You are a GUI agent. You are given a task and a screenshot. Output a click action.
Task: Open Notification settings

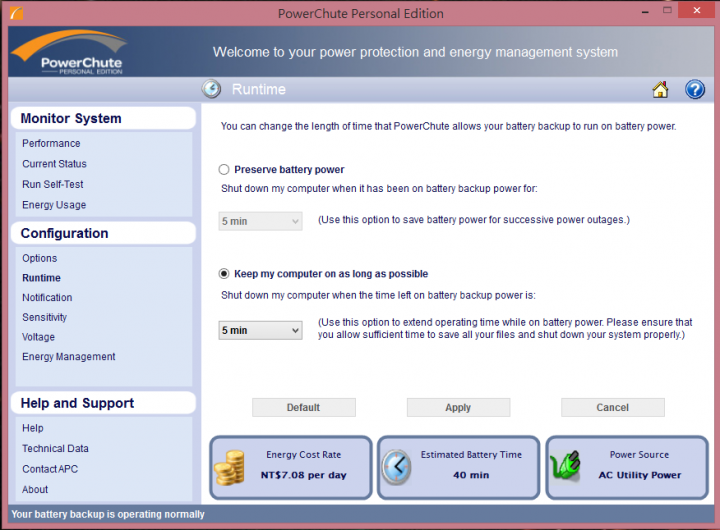47,298
